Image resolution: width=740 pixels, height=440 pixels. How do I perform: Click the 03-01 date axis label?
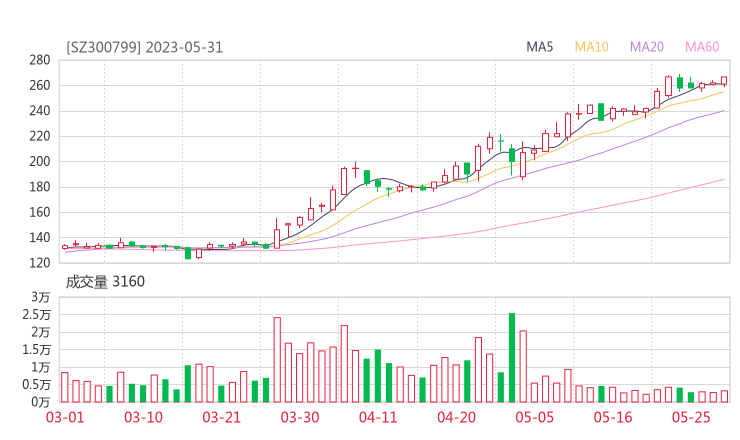pyautogui.click(x=65, y=417)
